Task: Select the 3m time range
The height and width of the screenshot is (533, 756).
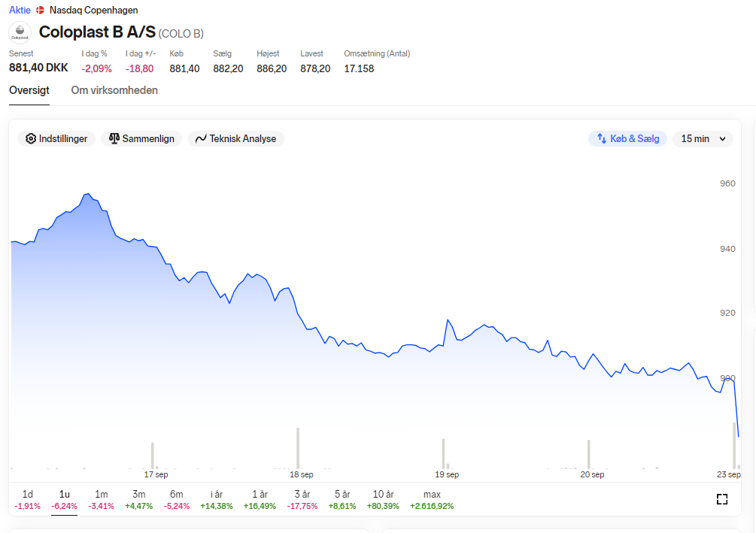Action: [139, 500]
